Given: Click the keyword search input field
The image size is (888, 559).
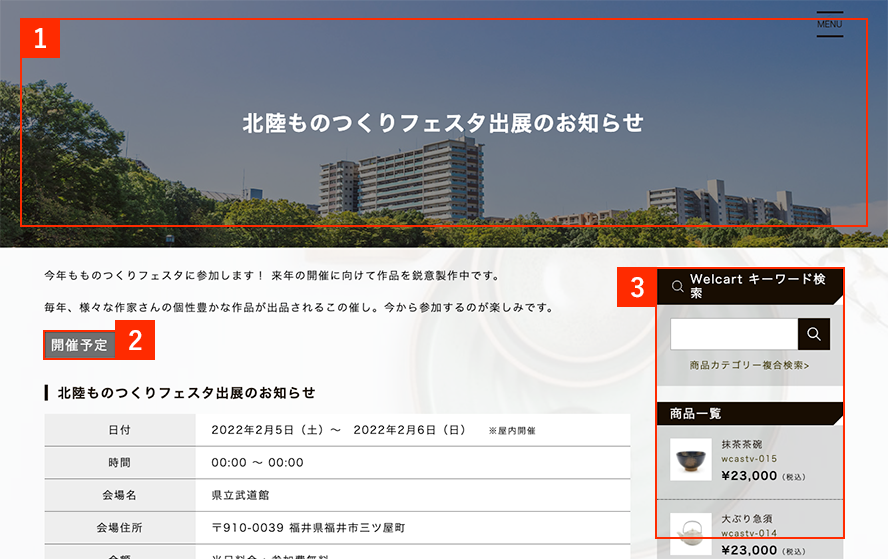Looking at the screenshot, I should 734,334.
